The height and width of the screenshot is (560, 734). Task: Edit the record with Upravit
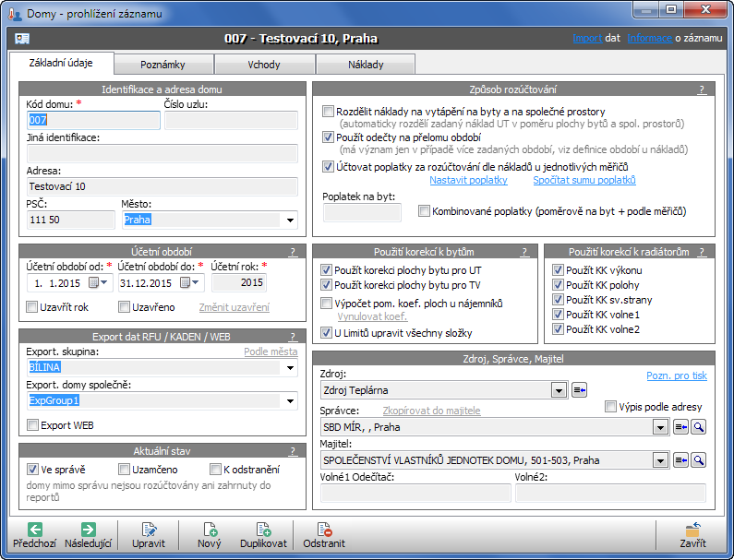[149, 535]
